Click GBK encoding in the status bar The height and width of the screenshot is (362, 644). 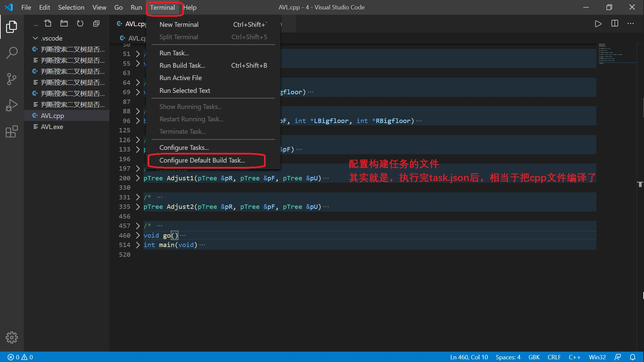534,357
